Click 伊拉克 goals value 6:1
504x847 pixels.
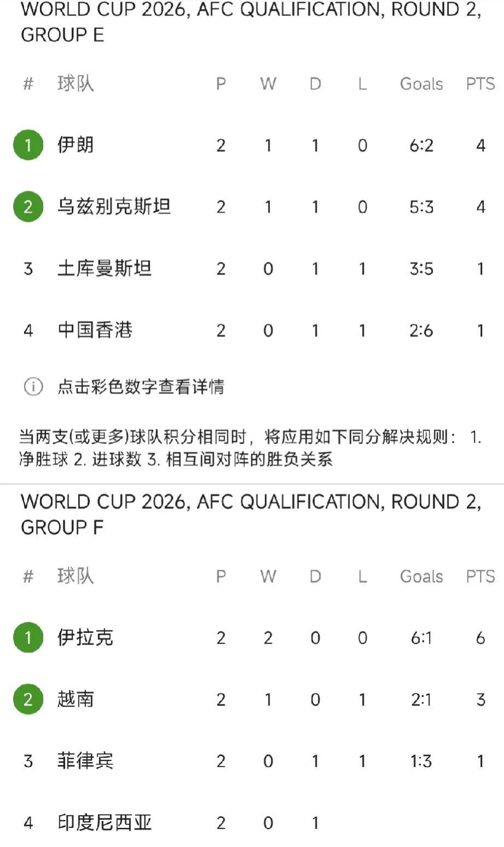[421, 637]
